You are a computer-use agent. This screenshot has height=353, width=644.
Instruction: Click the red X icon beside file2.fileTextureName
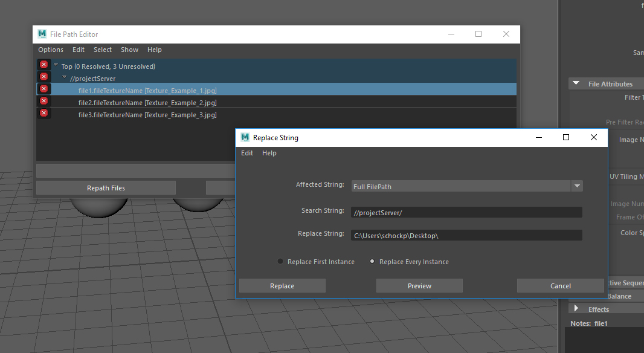coord(43,101)
